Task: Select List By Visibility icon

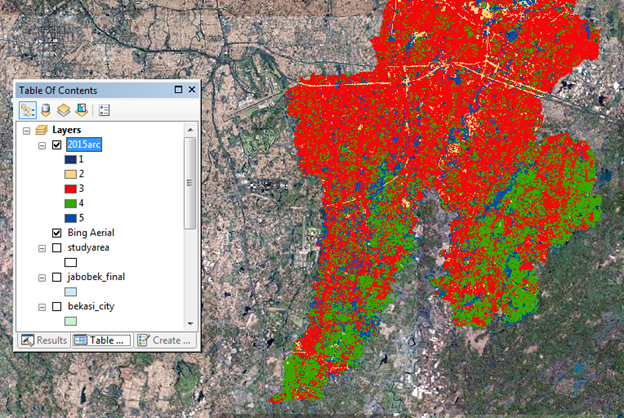Action: pyautogui.click(x=62, y=110)
